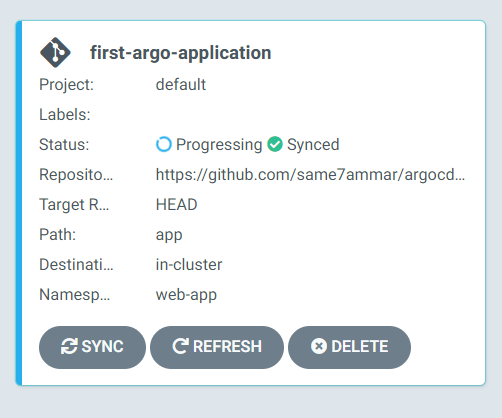Click the web-app namespace value
This screenshot has height=418, width=502.
[x=186, y=295]
